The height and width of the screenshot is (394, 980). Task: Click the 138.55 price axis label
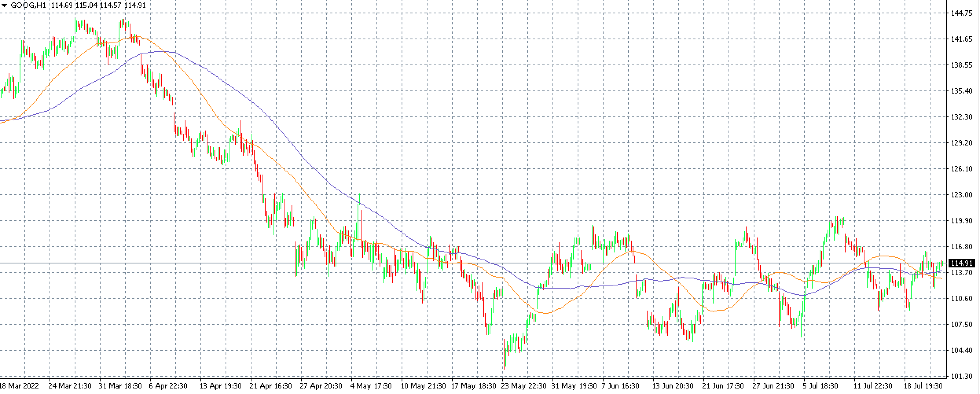[x=962, y=65]
